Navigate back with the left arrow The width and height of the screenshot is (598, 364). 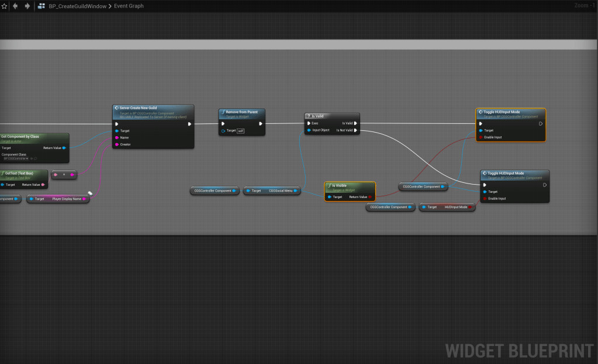point(15,6)
